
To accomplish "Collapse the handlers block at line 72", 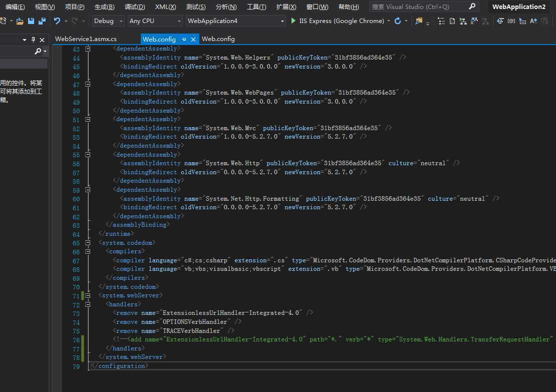I will tap(88, 304).
